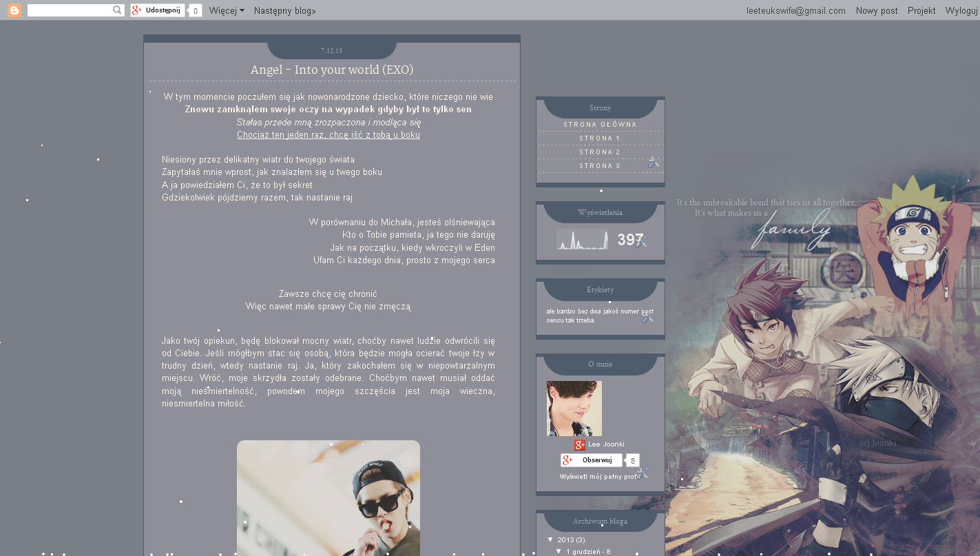This screenshot has height=556, width=980.
Task: Click the Google+ icon beside Lee Joonki
Action: point(580,445)
